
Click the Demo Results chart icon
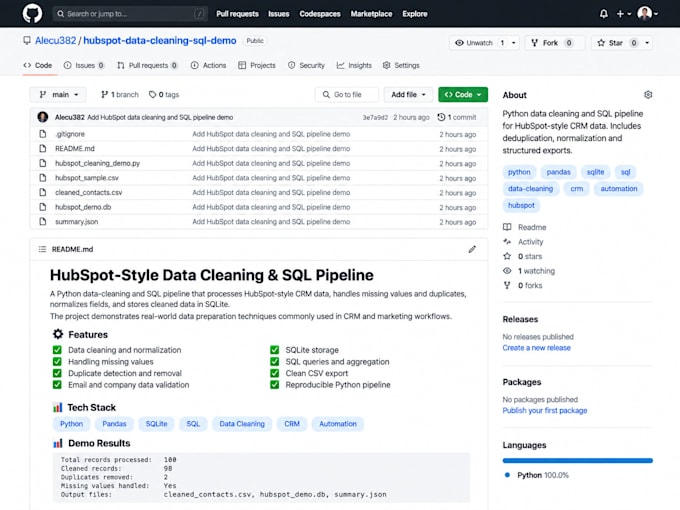point(57,443)
